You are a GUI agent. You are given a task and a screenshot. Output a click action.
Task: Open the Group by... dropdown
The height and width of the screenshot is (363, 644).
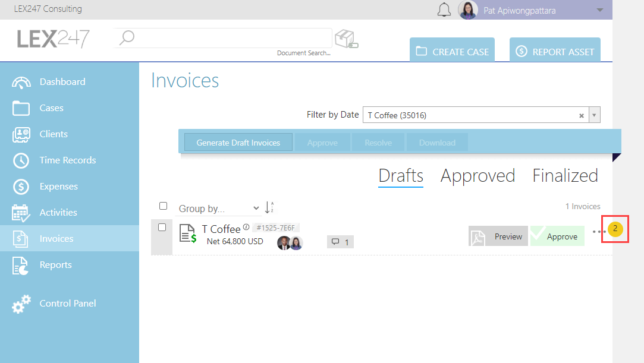[x=218, y=209]
